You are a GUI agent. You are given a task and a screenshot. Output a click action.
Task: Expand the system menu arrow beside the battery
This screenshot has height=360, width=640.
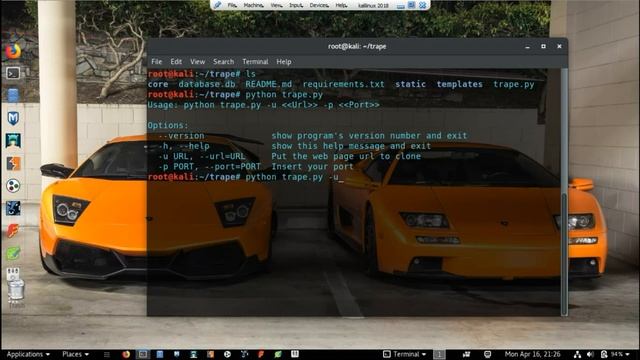tap(628, 354)
